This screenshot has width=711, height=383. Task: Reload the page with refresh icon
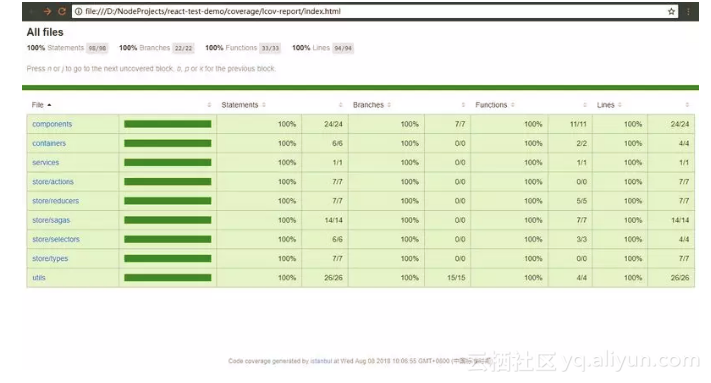[x=62, y=11]
